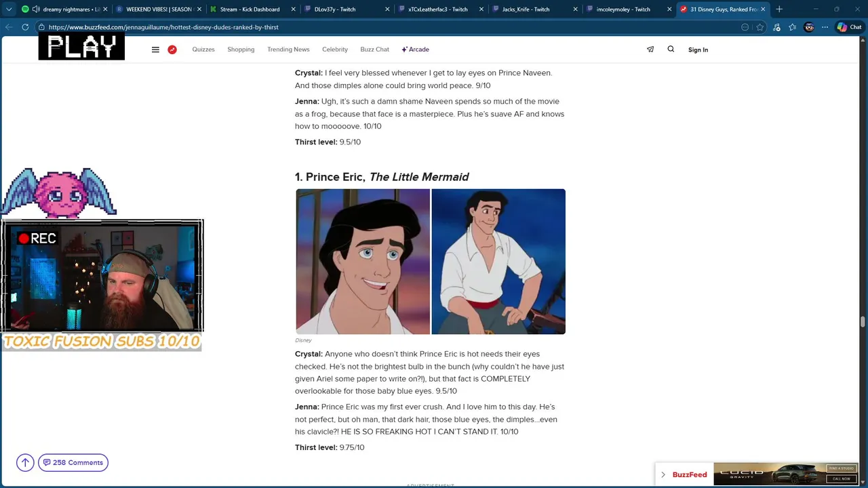Screen dimensions: 868x488
Task: Go back with browser back arrow
Action: 9,27
